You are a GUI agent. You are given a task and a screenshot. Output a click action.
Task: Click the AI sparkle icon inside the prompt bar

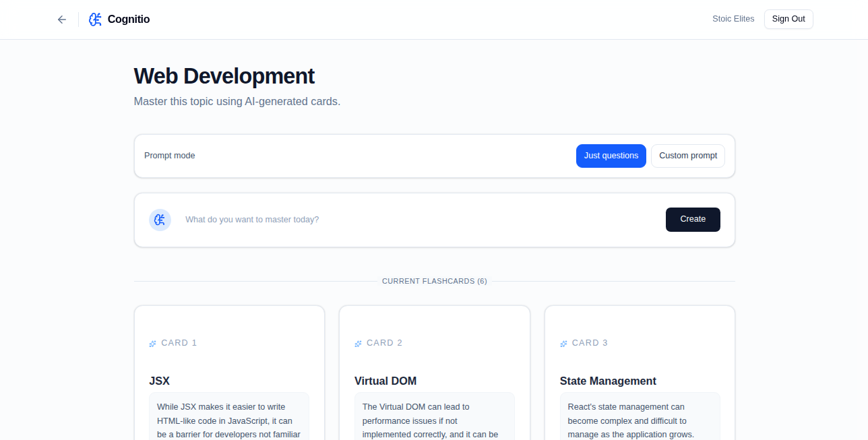(160, 220)
